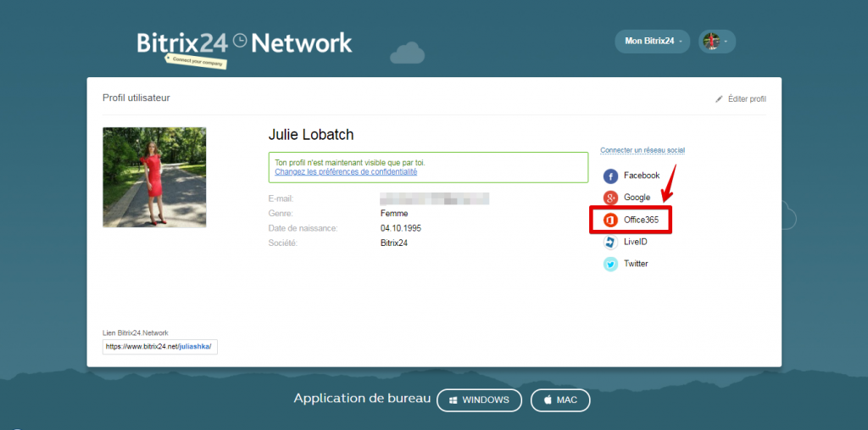Screen dimensions: 868x430
Task: Click the Femme gender value
Action: coord(394,214)
